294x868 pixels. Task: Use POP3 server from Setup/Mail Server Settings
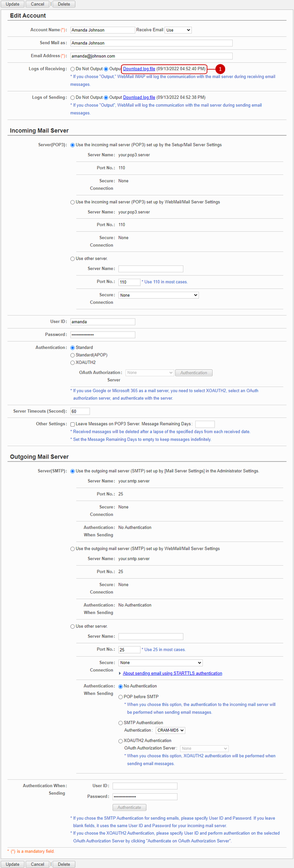point(73,145)
